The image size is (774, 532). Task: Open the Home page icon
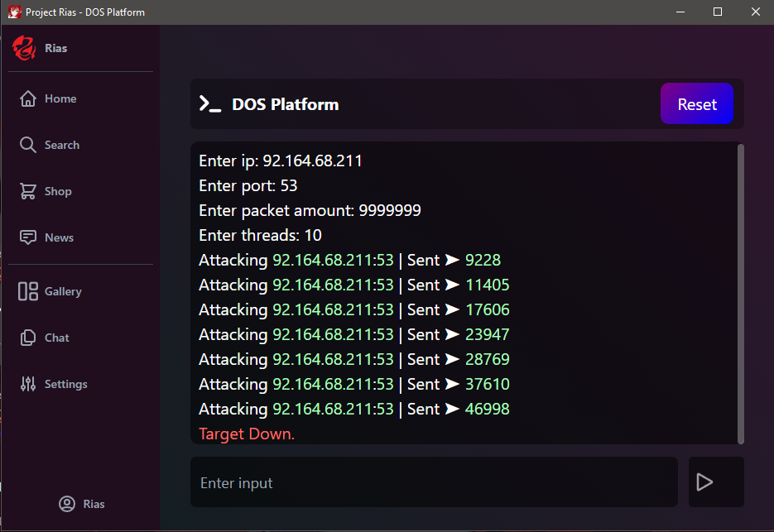point(28,98)
